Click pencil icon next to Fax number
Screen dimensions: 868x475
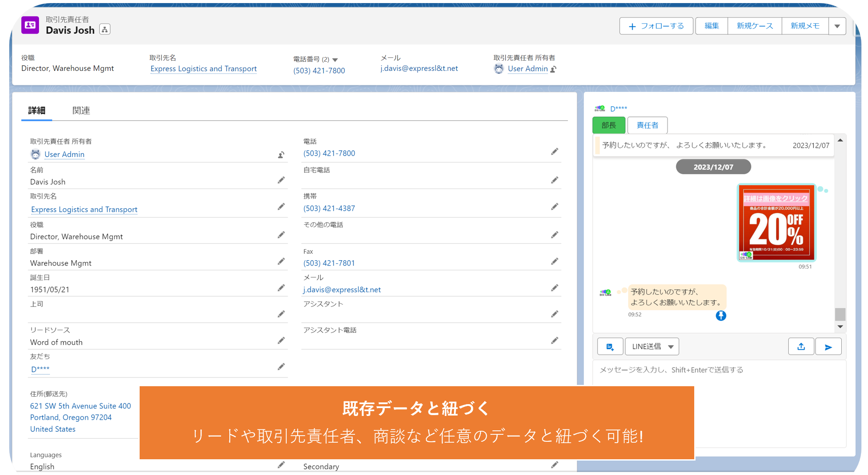(x=554, y=262)
